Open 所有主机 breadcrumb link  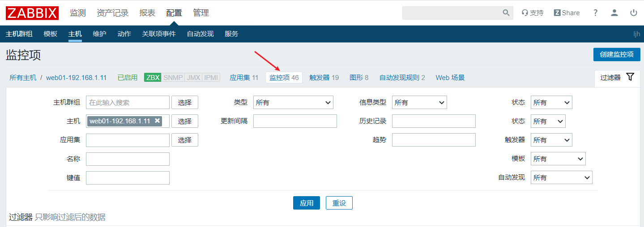(x=23, y=78)
